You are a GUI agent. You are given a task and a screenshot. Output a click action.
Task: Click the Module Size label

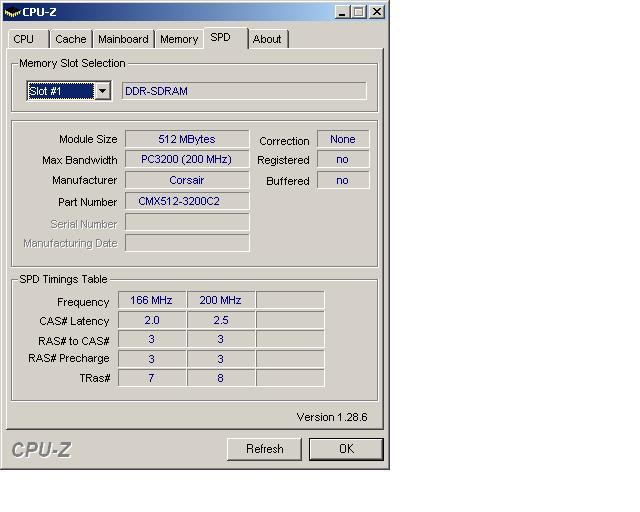tap(88, 139)
